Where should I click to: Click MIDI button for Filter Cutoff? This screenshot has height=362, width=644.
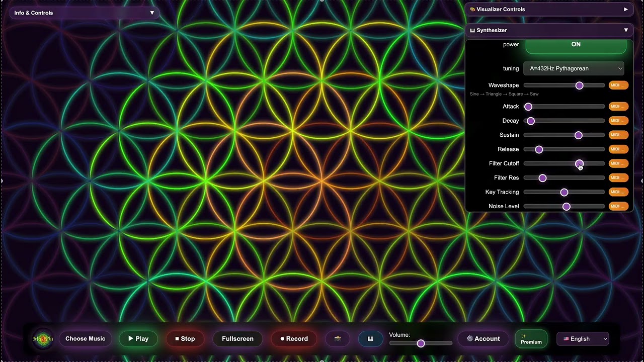click(618, 163)
